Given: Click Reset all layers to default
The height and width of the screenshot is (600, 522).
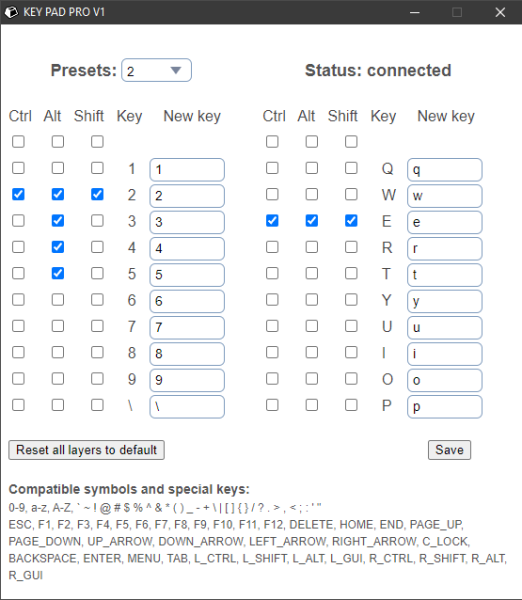Looking at the screenshot, I should (x=86, y=450).
